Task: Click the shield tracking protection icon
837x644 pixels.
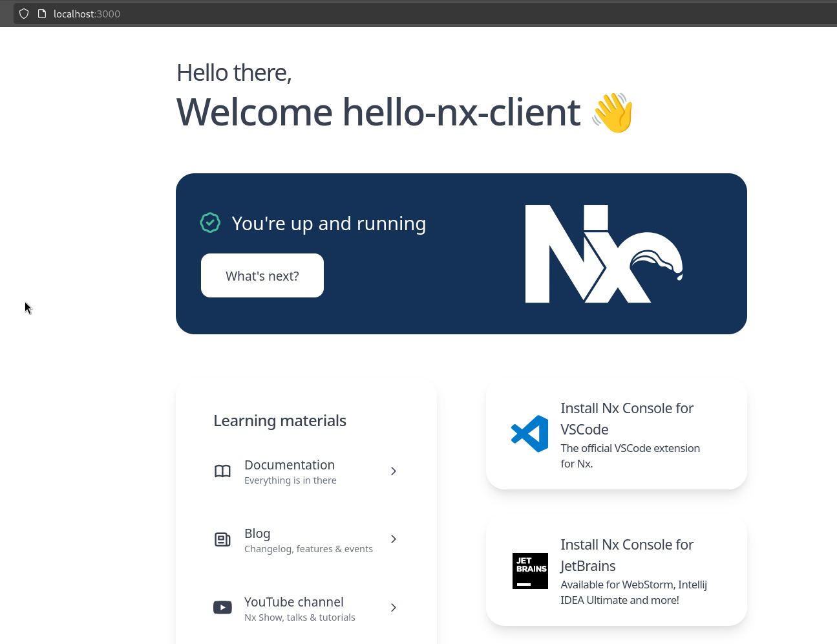Action: (24, 14)
